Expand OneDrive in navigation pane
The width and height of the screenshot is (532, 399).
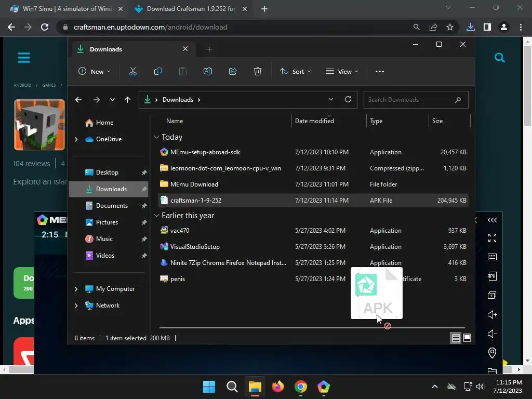click(76, 139)
